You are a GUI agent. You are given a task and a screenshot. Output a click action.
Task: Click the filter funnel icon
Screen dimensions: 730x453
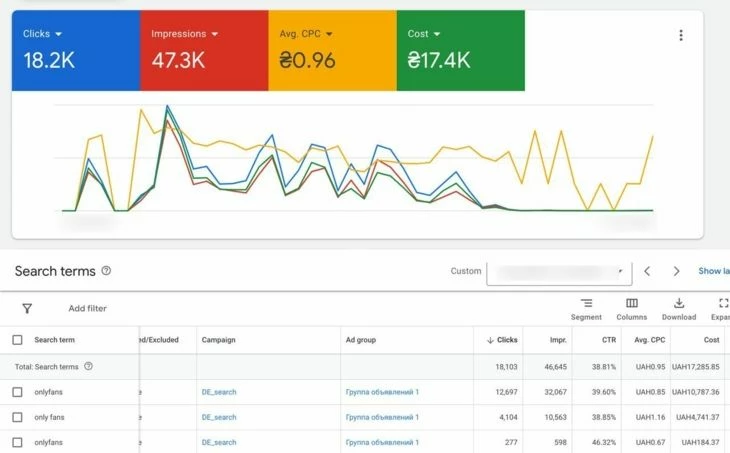pos(27,308)
